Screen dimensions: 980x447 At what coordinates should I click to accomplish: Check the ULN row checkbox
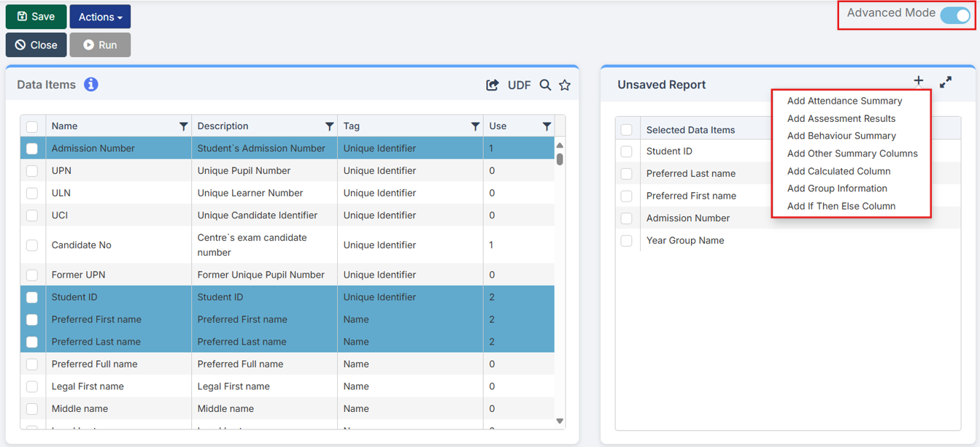tap(32, 193)
